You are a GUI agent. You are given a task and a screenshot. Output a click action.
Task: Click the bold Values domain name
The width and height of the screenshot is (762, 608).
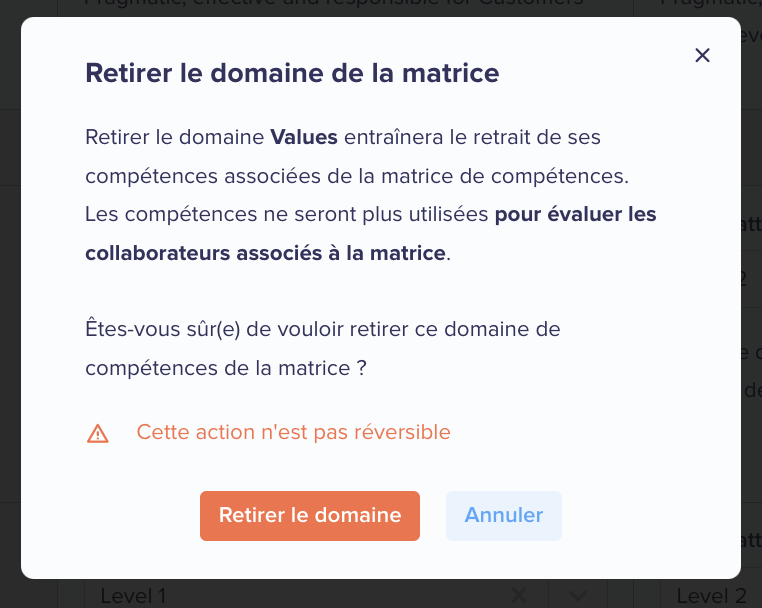point(304,137)
